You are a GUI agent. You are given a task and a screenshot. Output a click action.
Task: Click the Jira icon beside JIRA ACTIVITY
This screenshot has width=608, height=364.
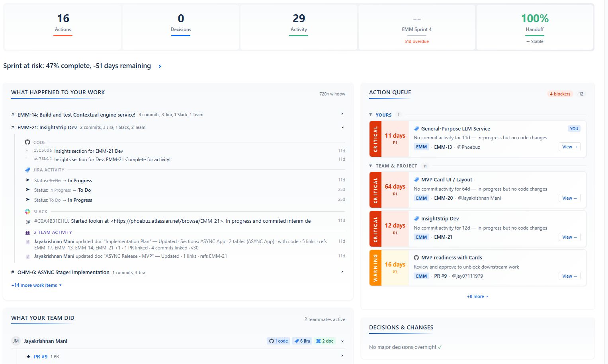pyautogui.click(x=27, y=170)
